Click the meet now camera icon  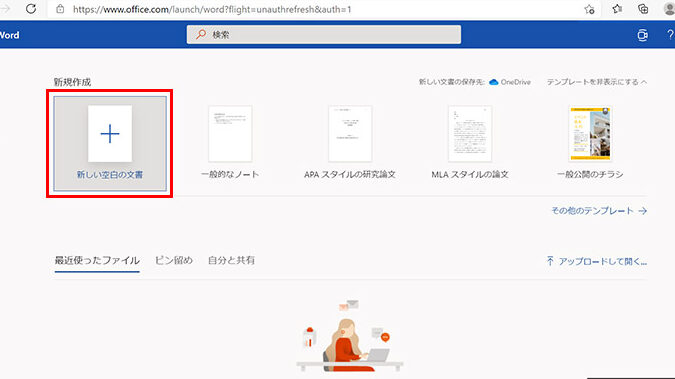pos(642,35)
